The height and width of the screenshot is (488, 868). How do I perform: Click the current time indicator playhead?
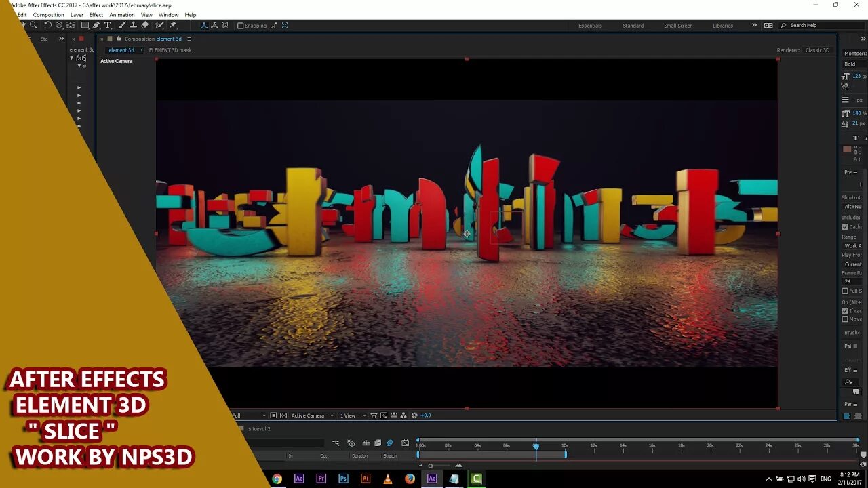[x=536, y=446]
